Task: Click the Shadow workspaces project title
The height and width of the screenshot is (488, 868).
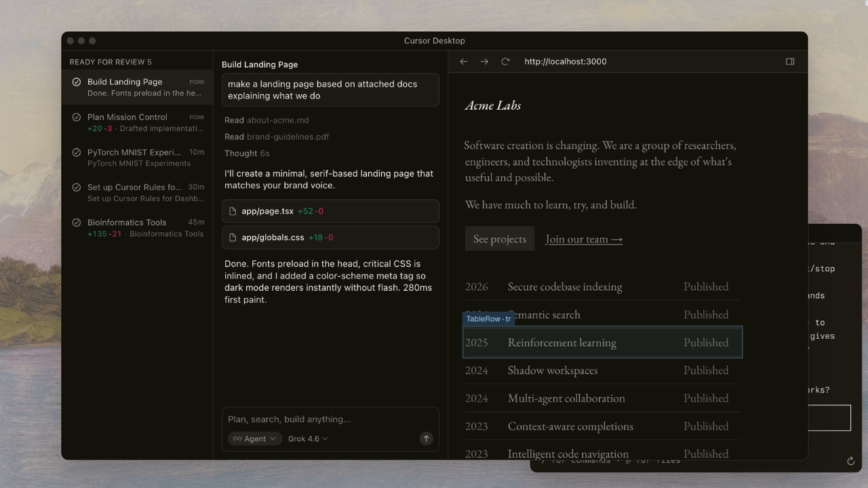Action: (553, 370)
